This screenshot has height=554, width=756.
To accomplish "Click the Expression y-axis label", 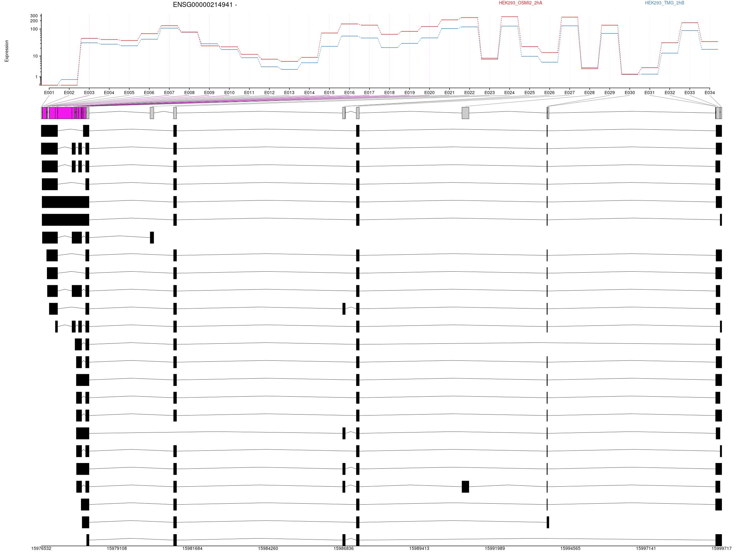I will (7, 51).
